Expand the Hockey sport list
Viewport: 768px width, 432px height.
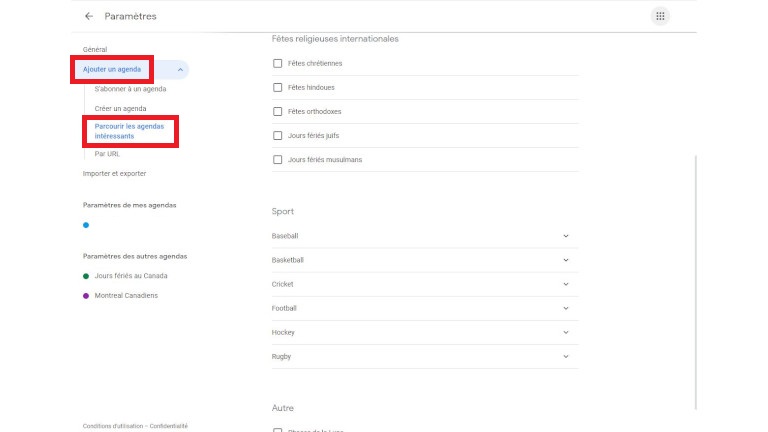(x=425, y=332)
